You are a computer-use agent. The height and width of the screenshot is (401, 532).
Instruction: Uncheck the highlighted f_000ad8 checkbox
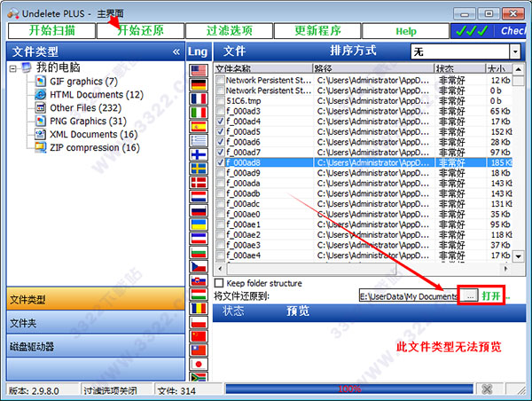(x=221, y=162)
